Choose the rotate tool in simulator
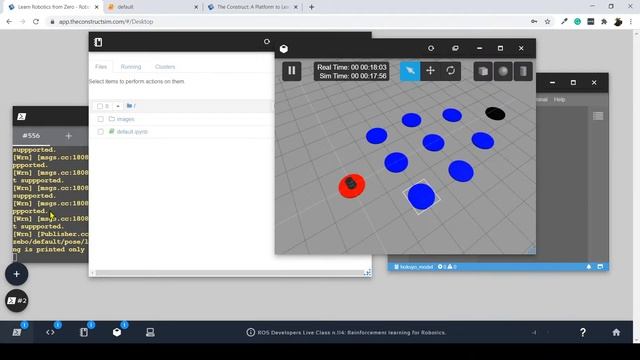Image resolution: width=640 pixels, height=360 pixels. 451,71
